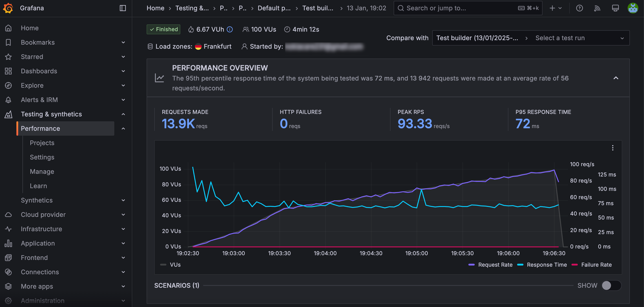
Task: Open the help question mark icon
Action: (x=579, y=8)
